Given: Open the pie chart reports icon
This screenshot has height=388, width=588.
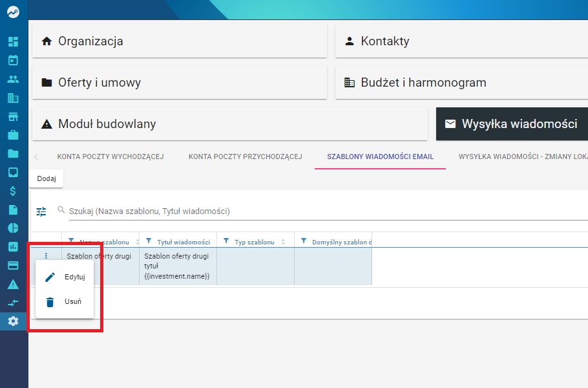Looking at the screenshot, I should (x=13, y=228).
